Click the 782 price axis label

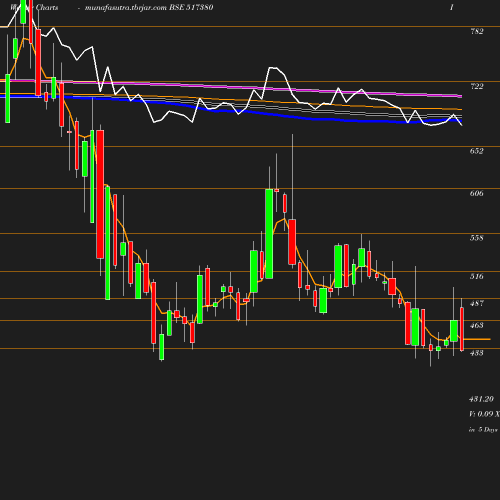pyautogui.click(x=476, y=31)
